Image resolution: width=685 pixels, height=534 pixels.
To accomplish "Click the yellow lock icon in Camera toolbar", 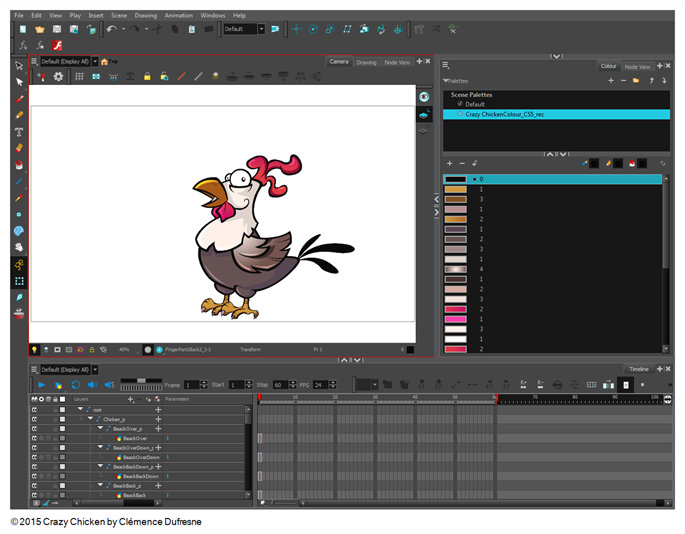I will (147, 76).
